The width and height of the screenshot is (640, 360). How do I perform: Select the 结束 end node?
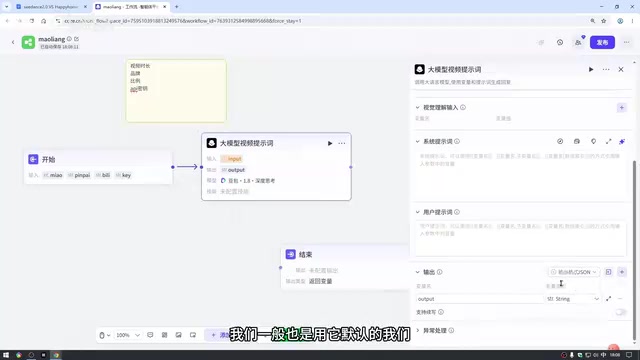345,268
